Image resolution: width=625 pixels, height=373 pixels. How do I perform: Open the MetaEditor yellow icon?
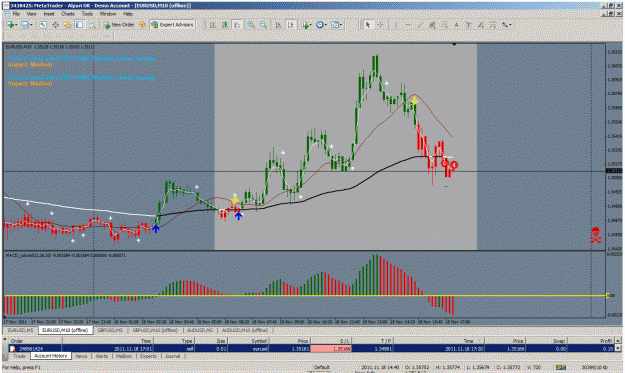point(142,25)
